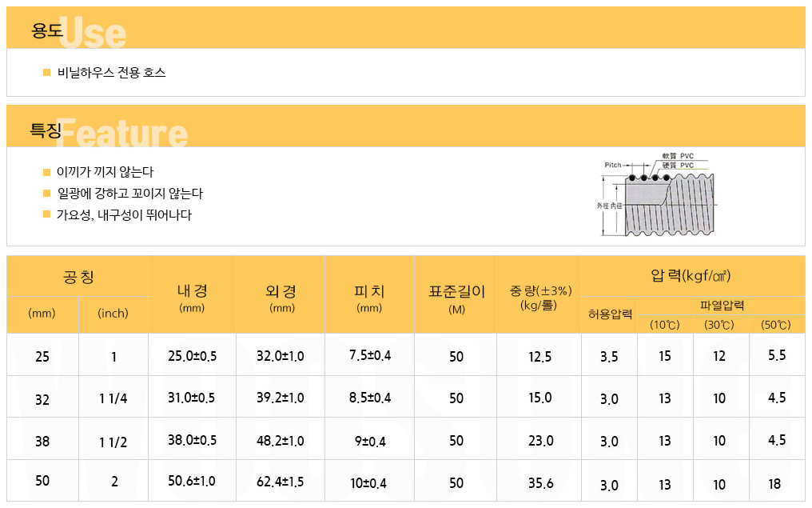Click the '(inch)' sub-header under 공칭
Image resolution: width=812 pixels, height=508 pixels.
tap(113, 313)
